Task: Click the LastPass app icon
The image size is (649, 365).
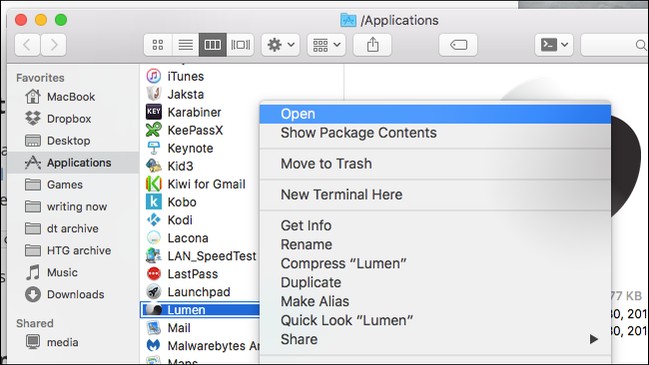Action: (154, 274)
